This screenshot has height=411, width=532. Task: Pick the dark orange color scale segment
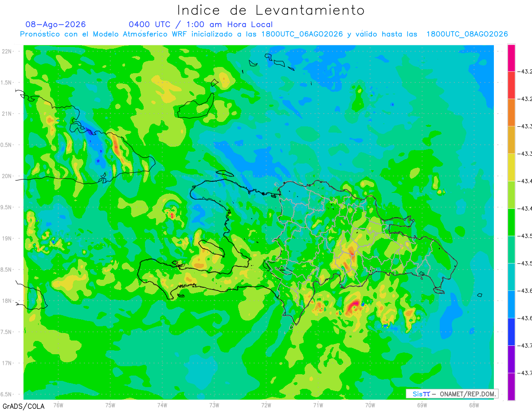click(511, 113)
